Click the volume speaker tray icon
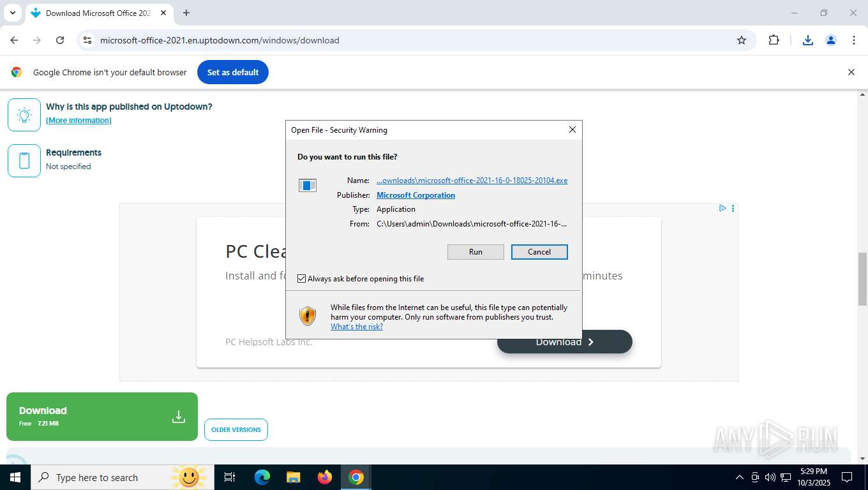This screenshot has height=490, width=868. (x=770, y=477)
